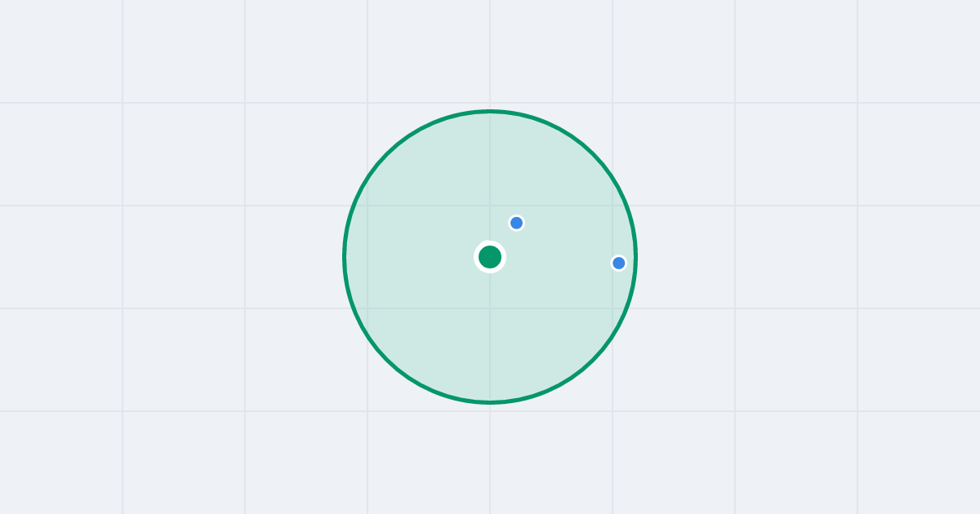Click the green radius ring at its bottom
Screen dimensions: 980x514
tap(490, 402)
